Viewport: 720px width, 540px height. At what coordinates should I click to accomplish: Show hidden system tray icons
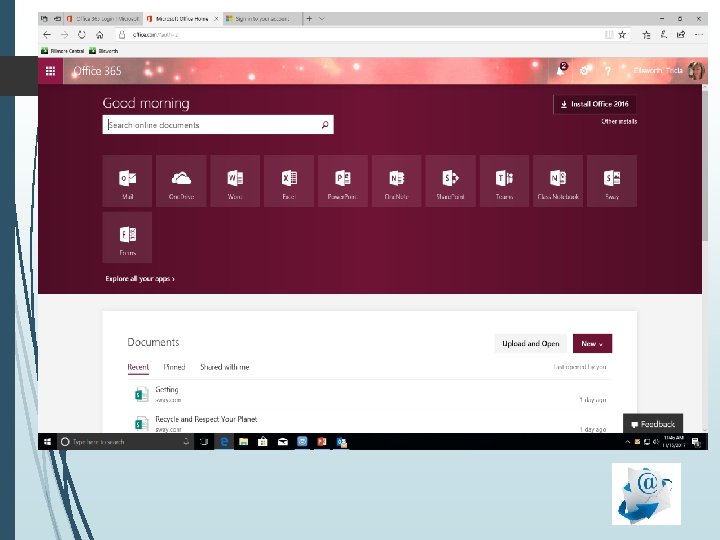click(x=627, y=442)
